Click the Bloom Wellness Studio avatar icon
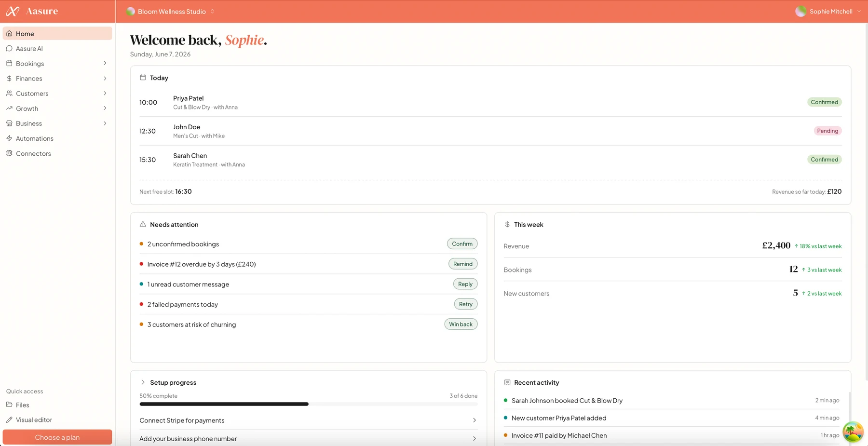868x446 pixels. [130, 11]
